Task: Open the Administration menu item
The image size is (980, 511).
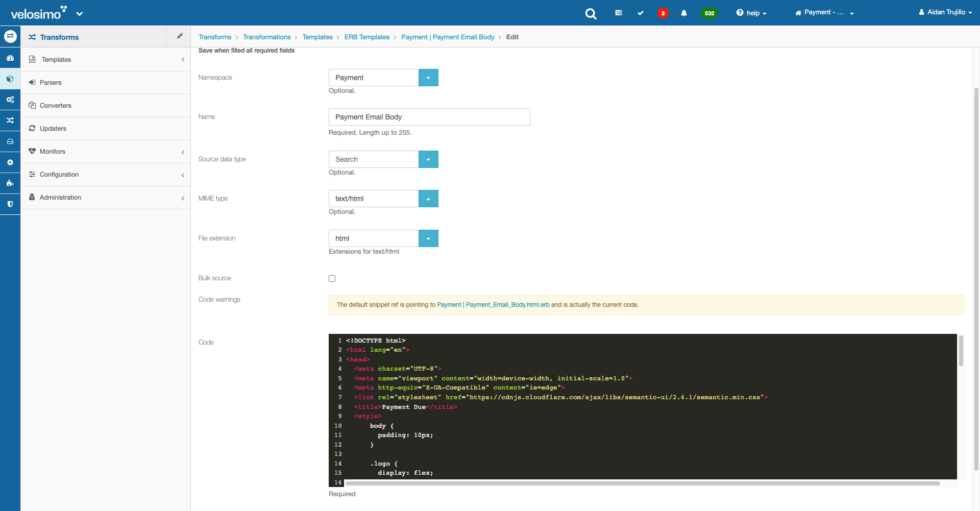Action: pyautogui.click(x=106, y=197)
